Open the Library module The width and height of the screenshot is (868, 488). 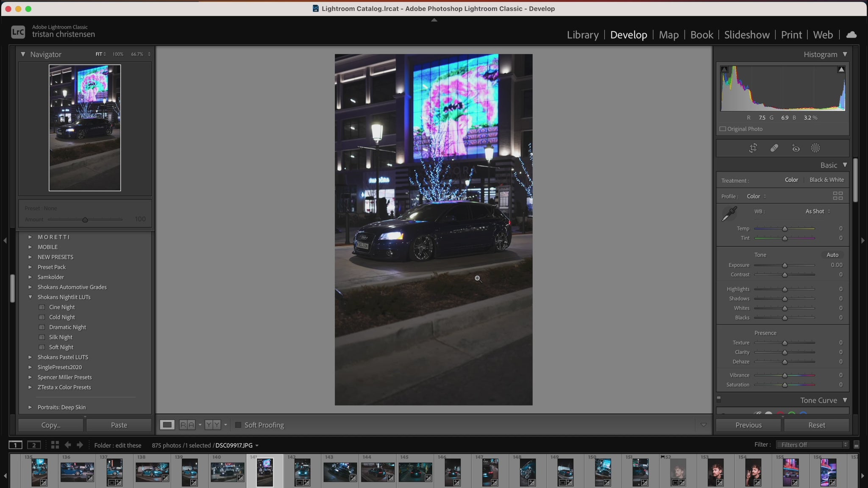point(583,35)
